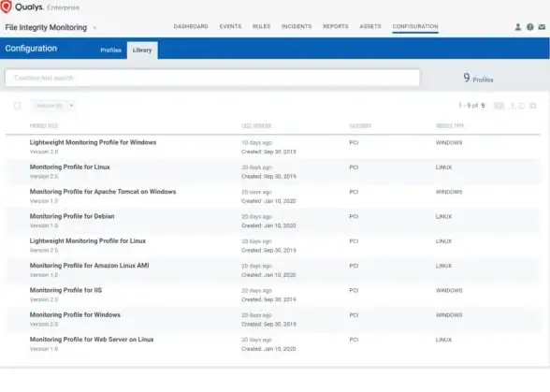Open Monitoring Profile for Windows
The image size is (550, 392).
click(x=75, y=314)
